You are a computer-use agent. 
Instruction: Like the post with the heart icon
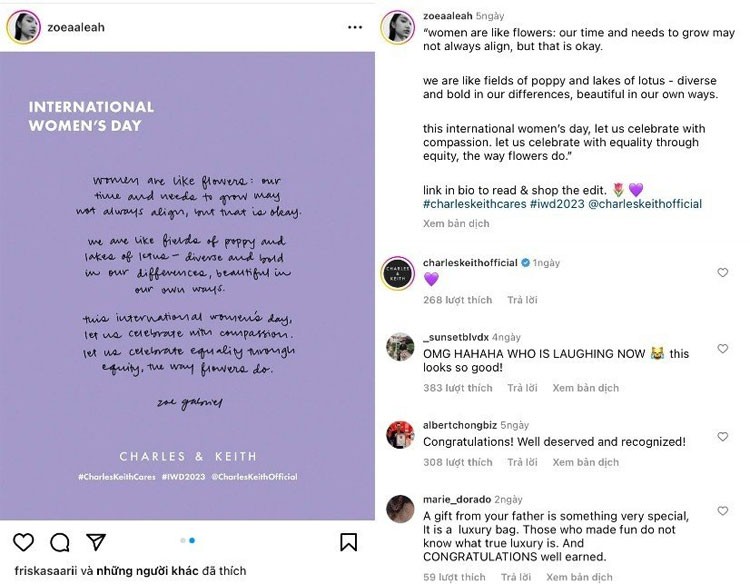(x=23, y=542)
